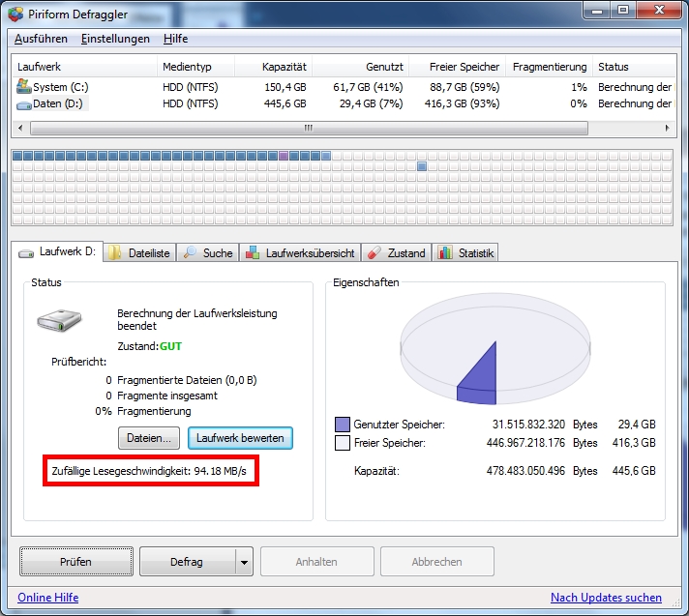This screenshot has width=689, height=616.
Task: Click the Laufwerk bewerten button
Action: (x=240, y=438)
